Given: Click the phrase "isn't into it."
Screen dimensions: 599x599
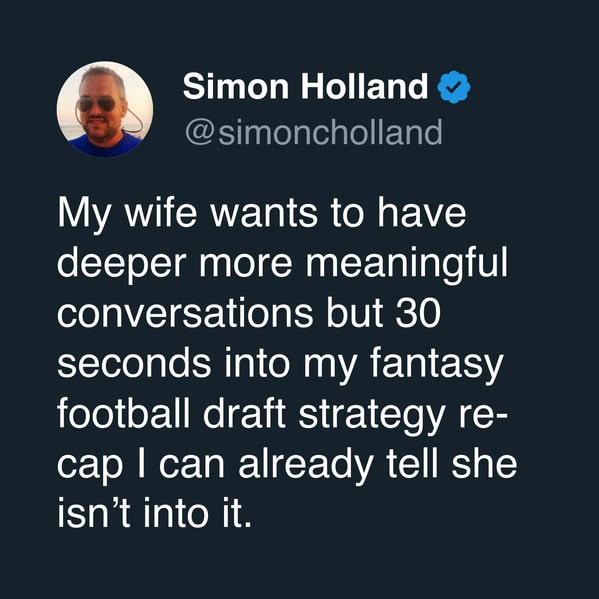Looking at the screenshot, I should (155, 514).
